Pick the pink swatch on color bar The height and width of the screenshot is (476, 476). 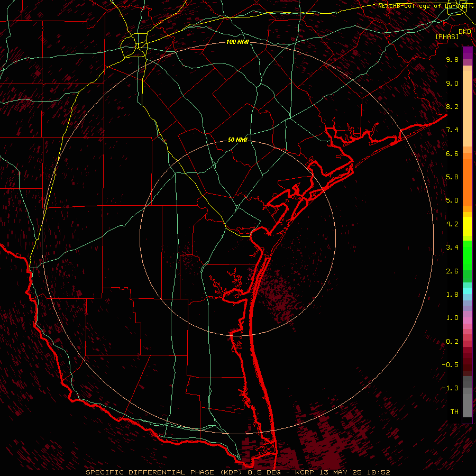point(467,320)
